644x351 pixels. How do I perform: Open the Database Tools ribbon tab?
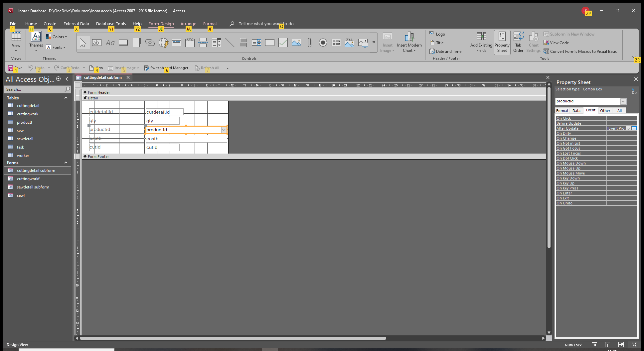click(111, 24)
